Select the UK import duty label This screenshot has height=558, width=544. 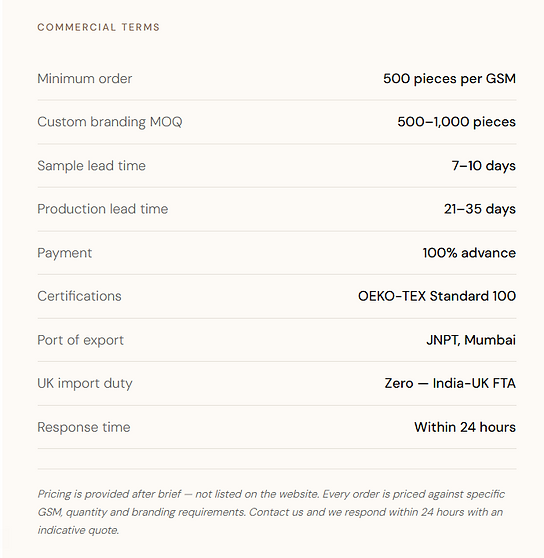point(85,384)
